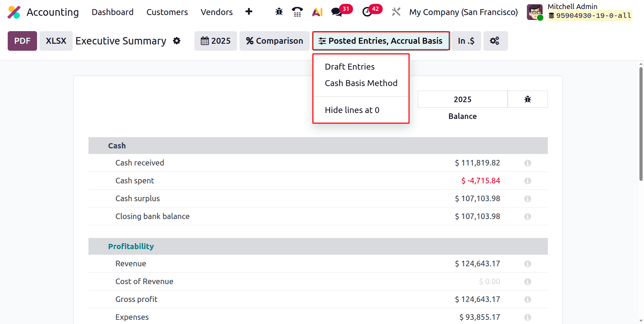
Task: Click the info icon next to Cash received
Action: coord(527,163)
